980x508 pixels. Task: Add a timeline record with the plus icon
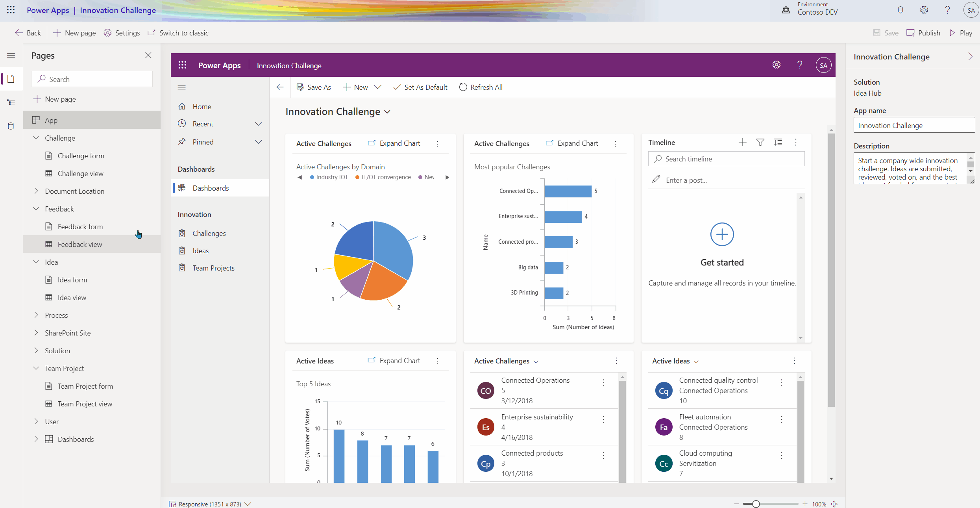tap(742, 142)
